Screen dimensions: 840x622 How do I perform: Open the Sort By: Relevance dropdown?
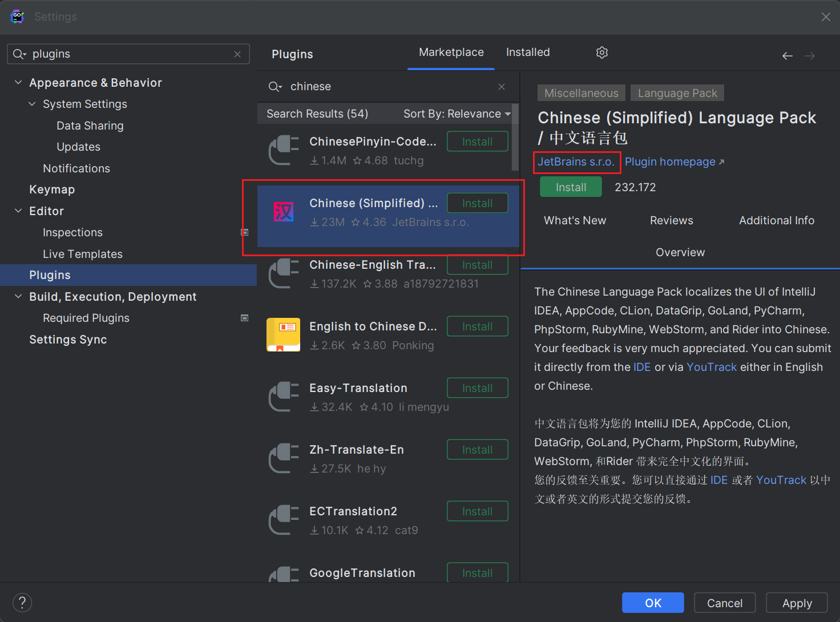pos(457,114)
